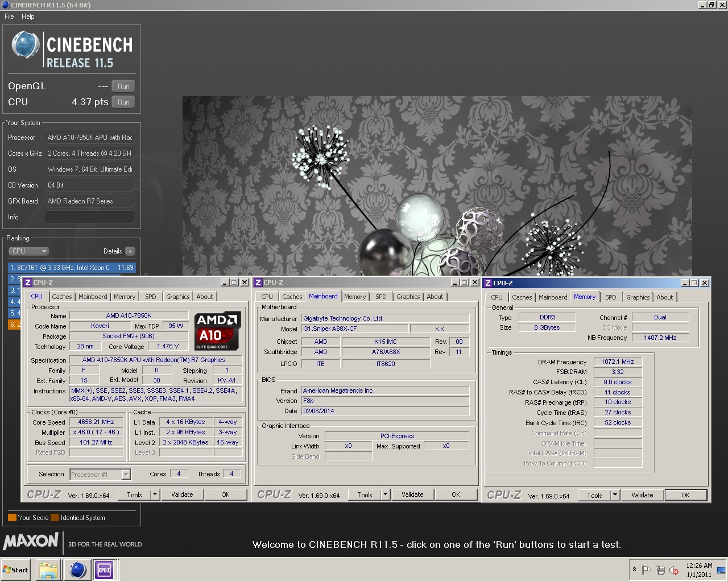
Task: Open Graphics tab in Mainboard CPU-Z window
Action: click(x=408, y=297)
